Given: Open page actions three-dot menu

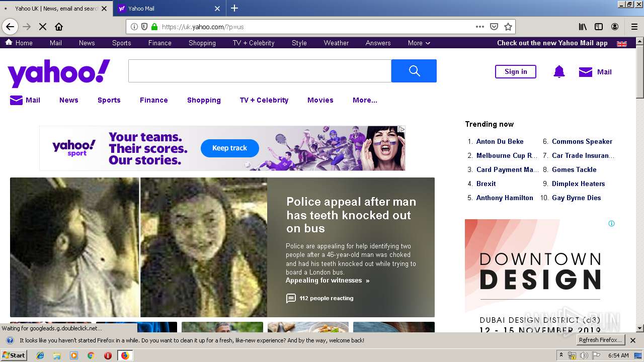Looking at the screenshot, I should [480, 27].
